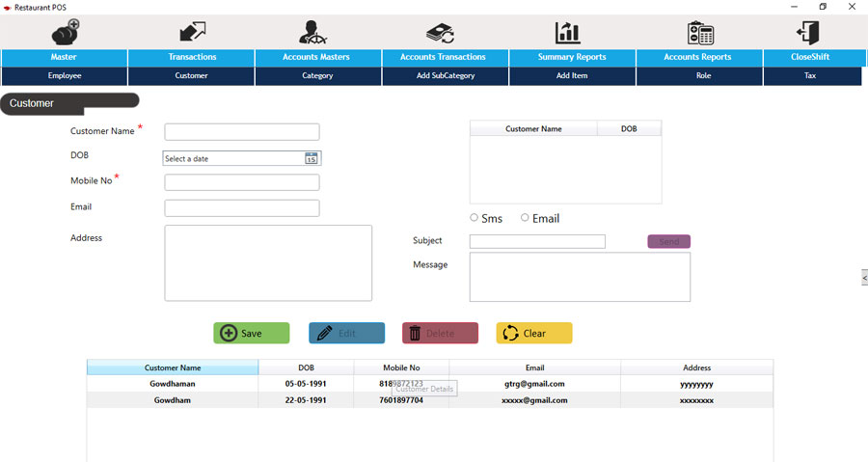
Task: Click the Master coins icon
Action: pyautogui.click(x=65, y=32)
